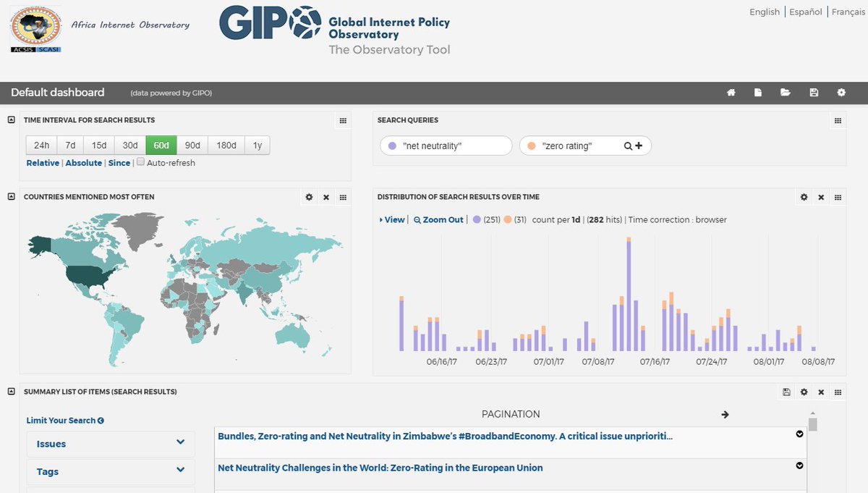Open Limit Your Search info icon
The image size is (868, 493).
(x=101, y=421)
